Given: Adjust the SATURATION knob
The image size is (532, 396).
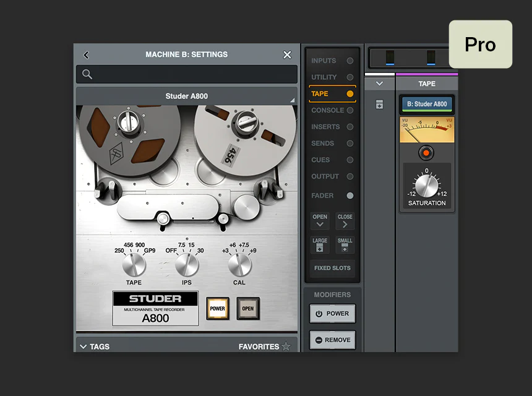Looking at the screenshot, I should [426, 186].
